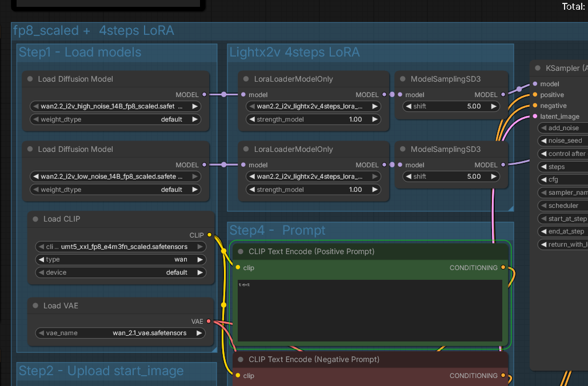
Task: Click the KSampler cfg widget
Action: click(x=563, y=179)
